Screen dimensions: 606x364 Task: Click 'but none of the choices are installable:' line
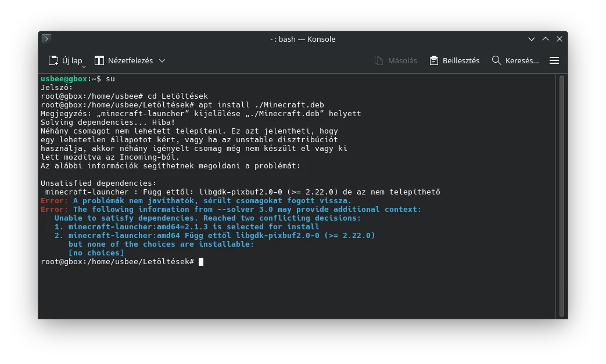161,244
